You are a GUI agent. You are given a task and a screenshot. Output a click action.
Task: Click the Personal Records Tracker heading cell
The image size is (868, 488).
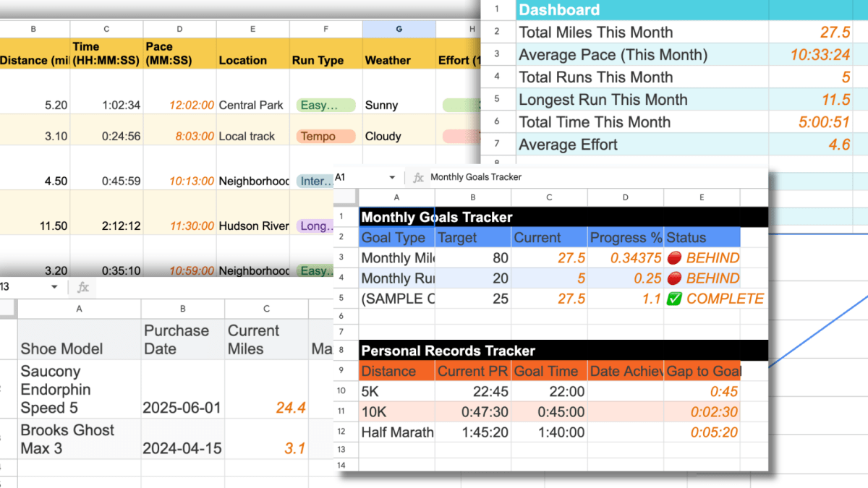pyautogui.click(x=448, y=351)
